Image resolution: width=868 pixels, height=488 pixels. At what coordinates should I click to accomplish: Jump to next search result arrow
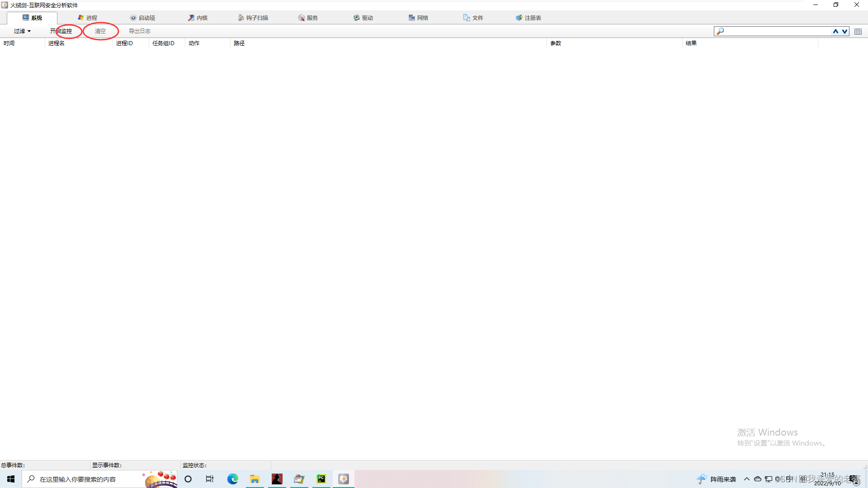844,31
